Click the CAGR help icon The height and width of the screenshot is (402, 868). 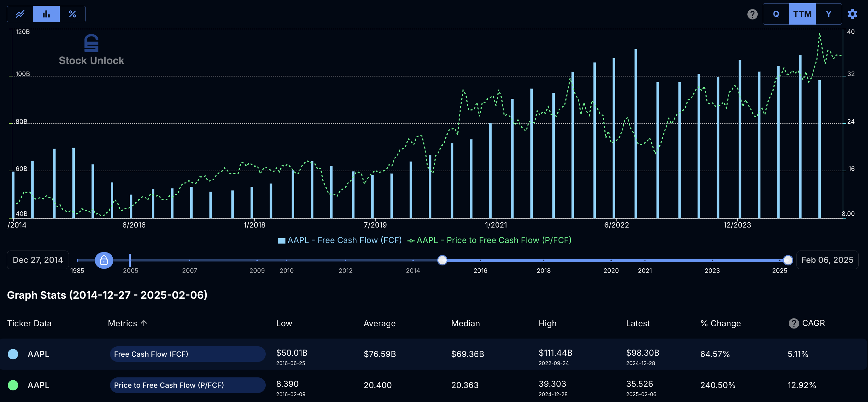(x=794, y=323)
